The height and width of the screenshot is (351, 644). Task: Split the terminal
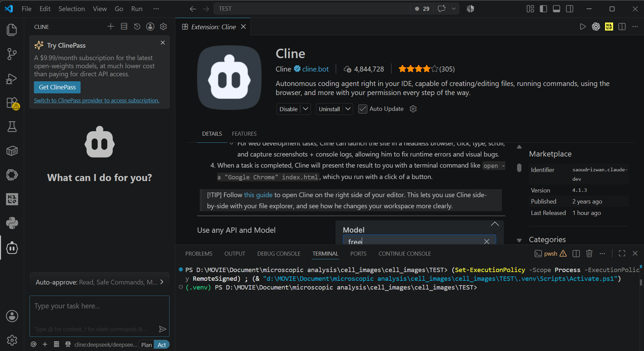point(576,254)
